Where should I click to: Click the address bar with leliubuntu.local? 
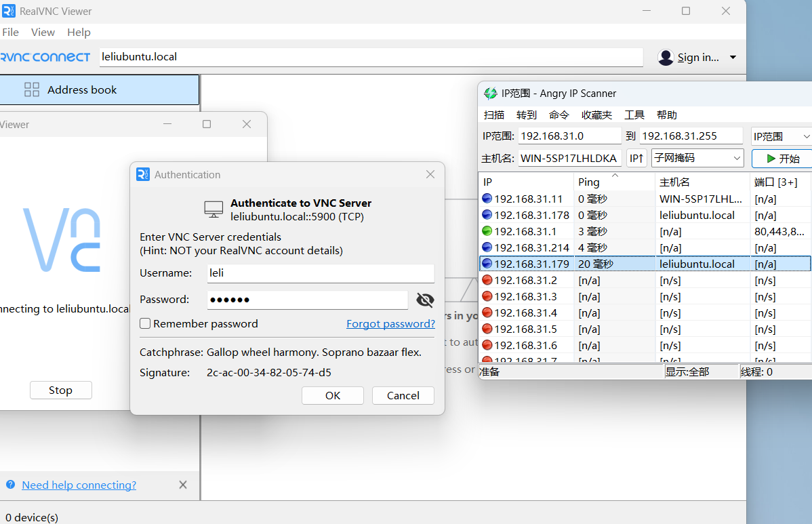371,57
